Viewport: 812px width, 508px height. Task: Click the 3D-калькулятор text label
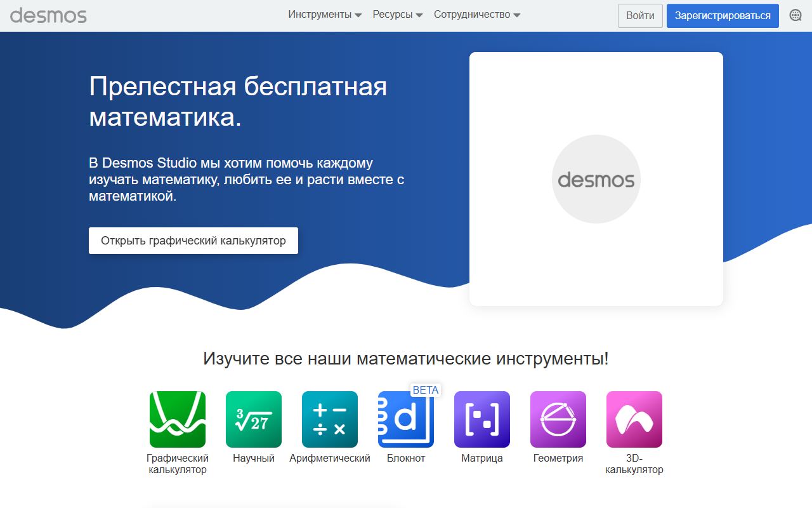(634, 464)
